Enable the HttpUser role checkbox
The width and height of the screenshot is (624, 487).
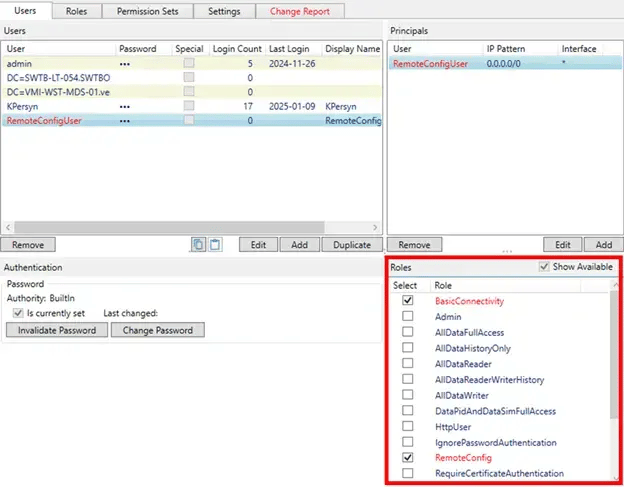pos(407,426)
